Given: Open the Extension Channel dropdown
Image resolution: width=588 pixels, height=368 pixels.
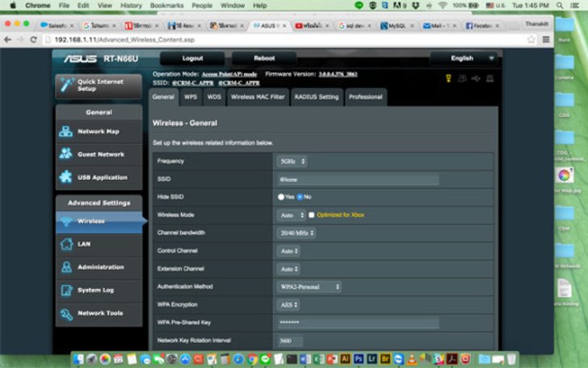Looking at the screenshot, I should point(288,269).
